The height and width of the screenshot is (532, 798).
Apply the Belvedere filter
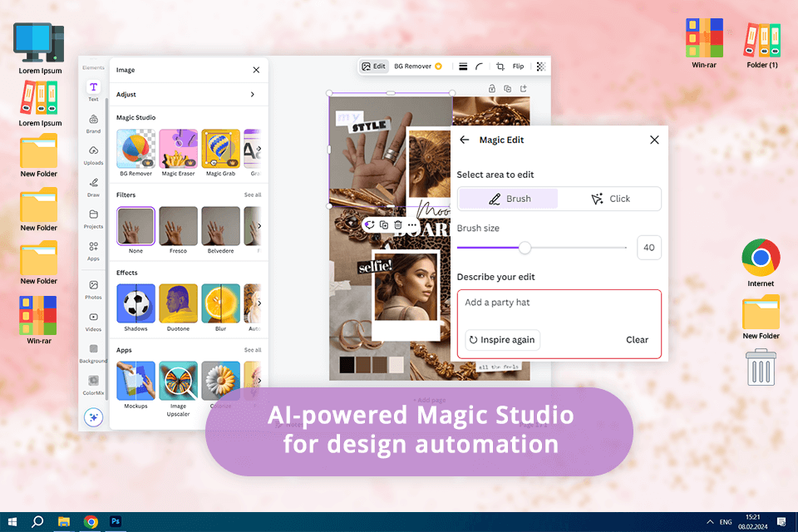pos(221,230)
